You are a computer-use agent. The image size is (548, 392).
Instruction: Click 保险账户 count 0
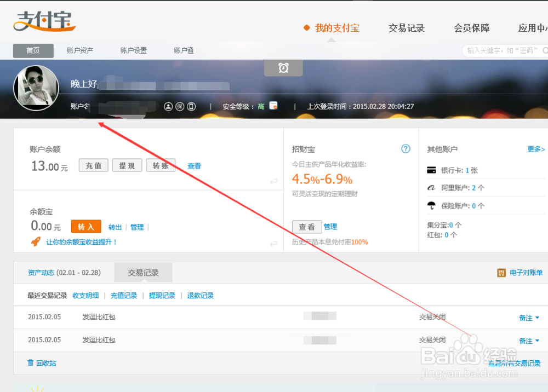pos(474,206)
